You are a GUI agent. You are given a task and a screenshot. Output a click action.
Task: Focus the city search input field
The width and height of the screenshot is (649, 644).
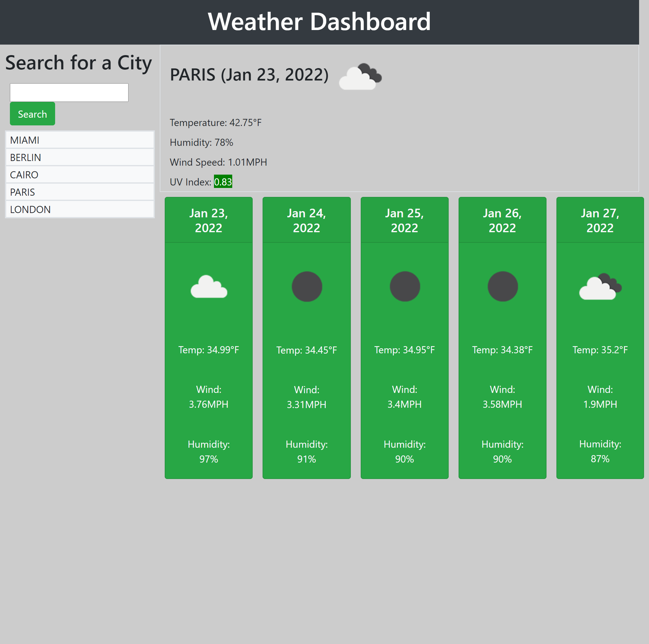[69, 92]
